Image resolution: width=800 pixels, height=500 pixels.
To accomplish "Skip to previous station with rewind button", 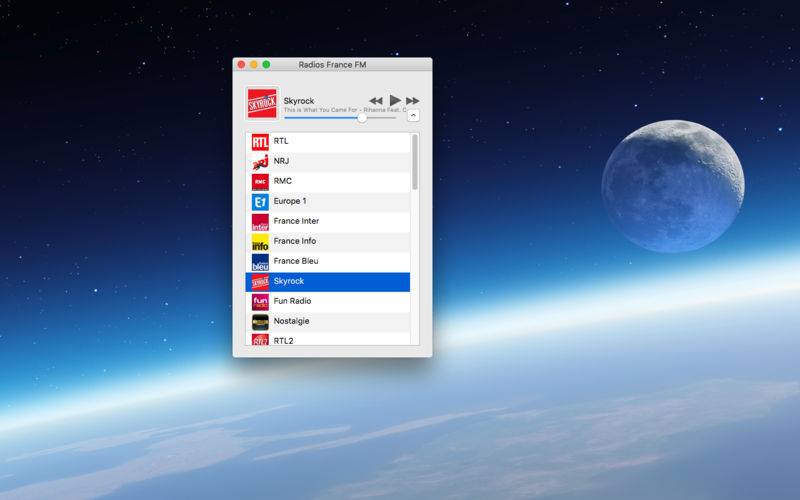I will point(376,101).
